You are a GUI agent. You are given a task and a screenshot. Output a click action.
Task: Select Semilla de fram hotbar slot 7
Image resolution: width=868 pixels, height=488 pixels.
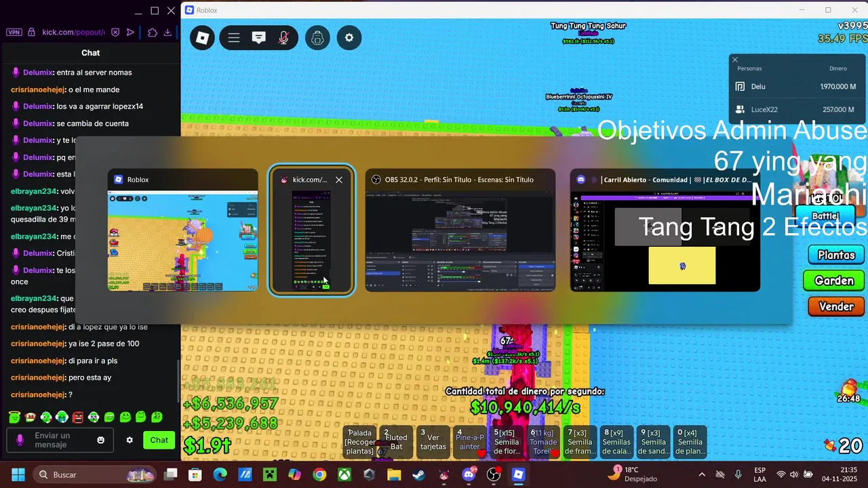580,442
